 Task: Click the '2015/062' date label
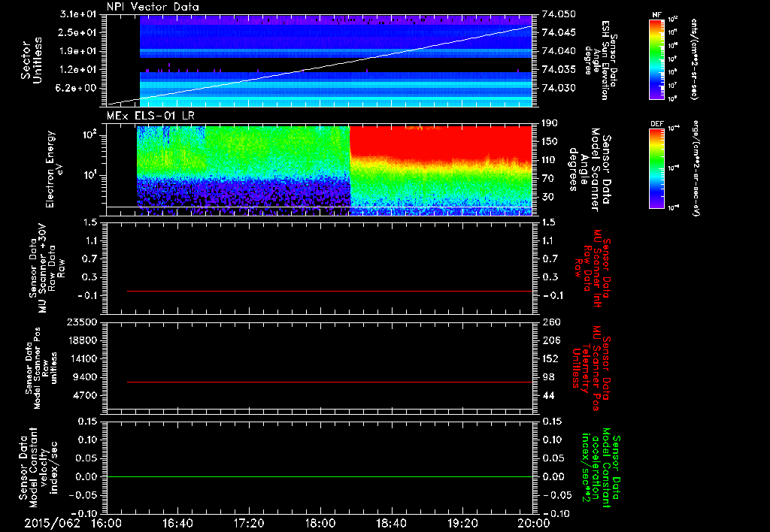tap(52, 523)
